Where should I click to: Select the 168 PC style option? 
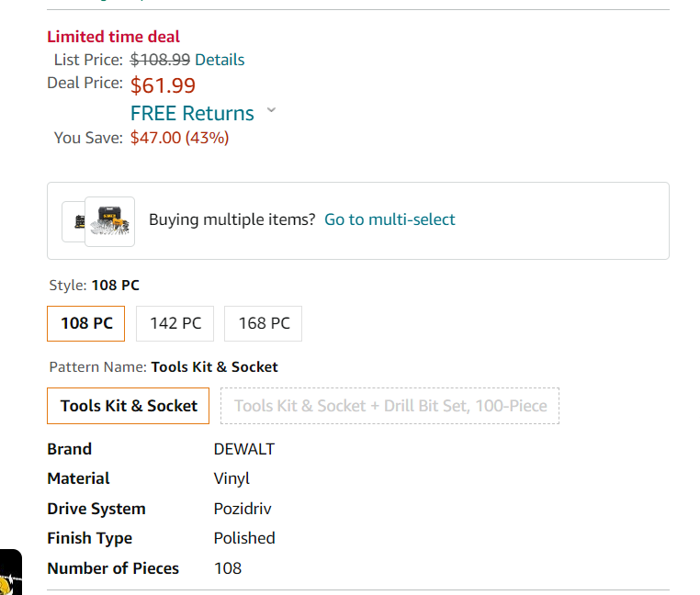(x=263, y=323)
